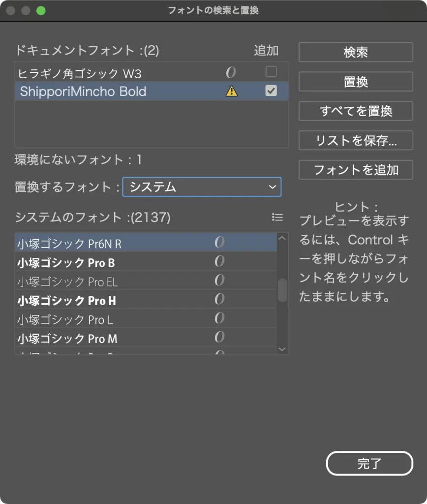Screen dimensions: 427x504
Task: Uncheck the box for ShipporiMincho Bold
Action: [271, 91]
